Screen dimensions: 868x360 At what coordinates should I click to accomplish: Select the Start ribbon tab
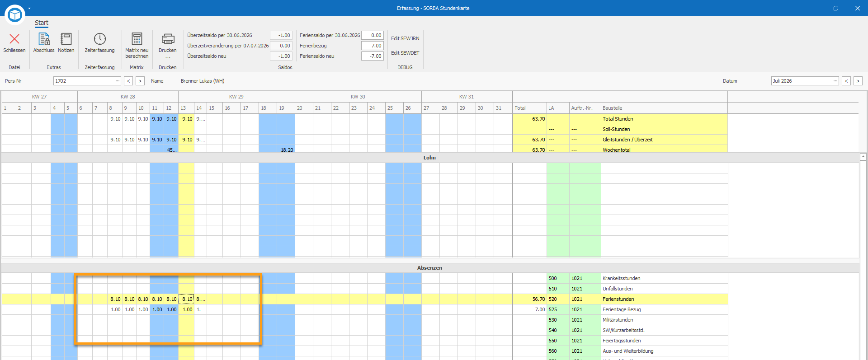(42, 23)
